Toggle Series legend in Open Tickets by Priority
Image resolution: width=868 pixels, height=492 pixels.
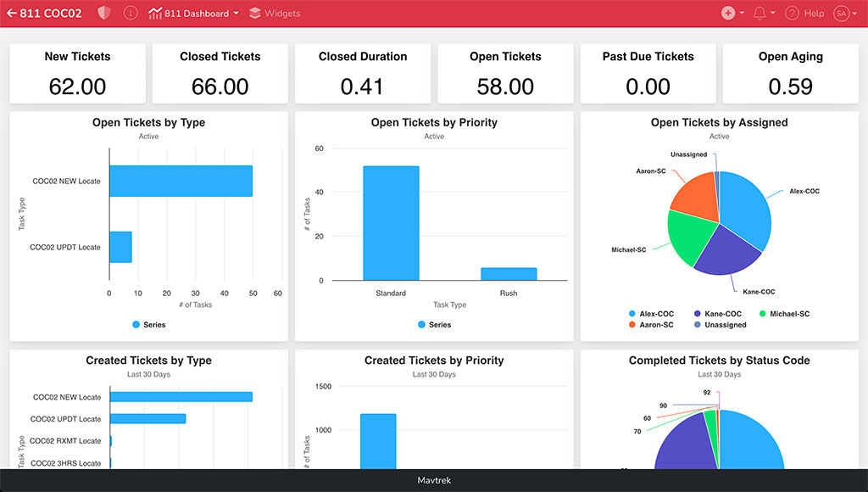click(x=434, y=325)
